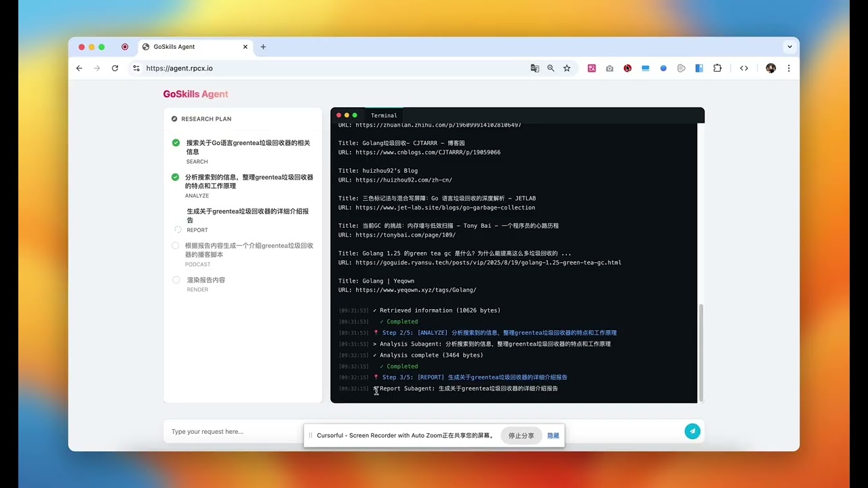Image resolution: width=868 pixels, height=488 pixels.
Task: Click the blue circle extension icon
Action: click(x=663, y=68)
